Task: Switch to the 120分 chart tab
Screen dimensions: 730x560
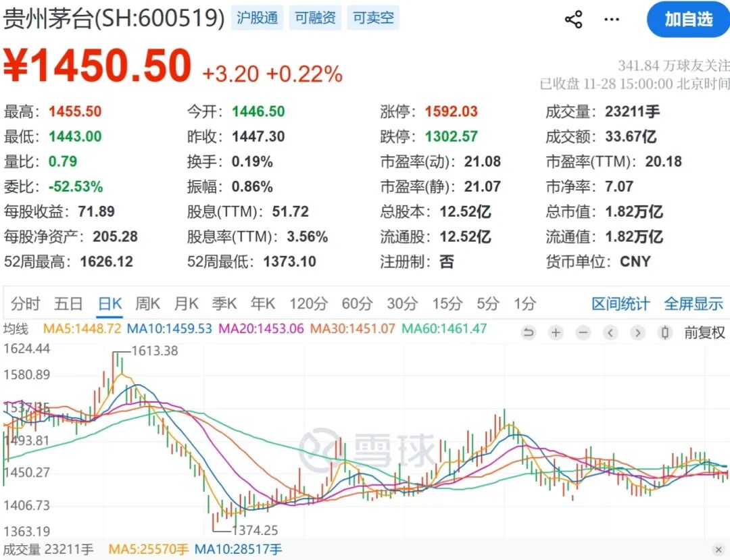Action: click(309, 304)
